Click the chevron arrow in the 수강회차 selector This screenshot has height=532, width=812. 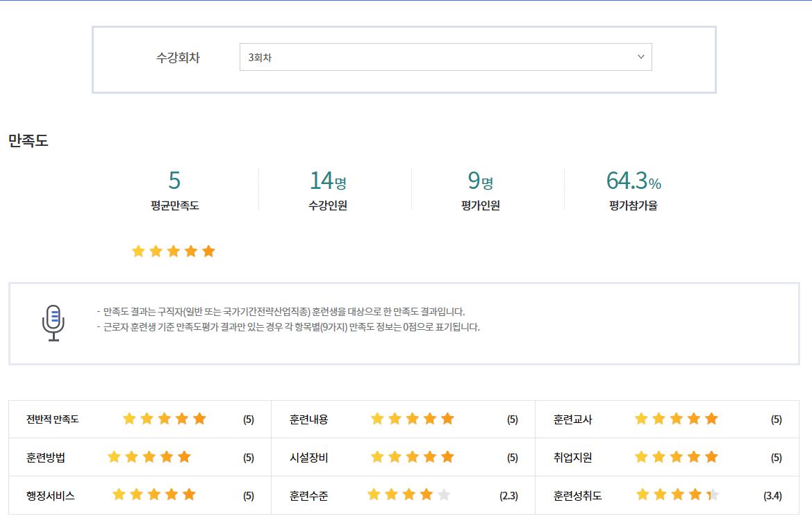[x=640, y=57]
